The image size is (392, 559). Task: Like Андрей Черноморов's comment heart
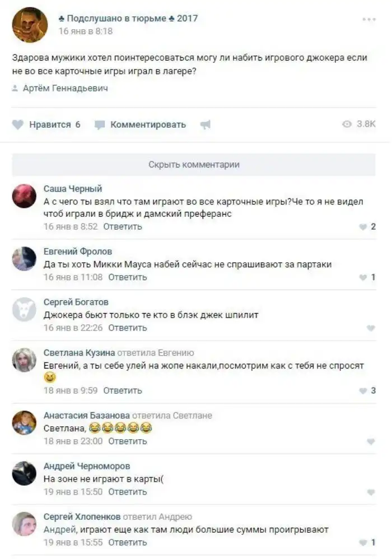(371, 492)
